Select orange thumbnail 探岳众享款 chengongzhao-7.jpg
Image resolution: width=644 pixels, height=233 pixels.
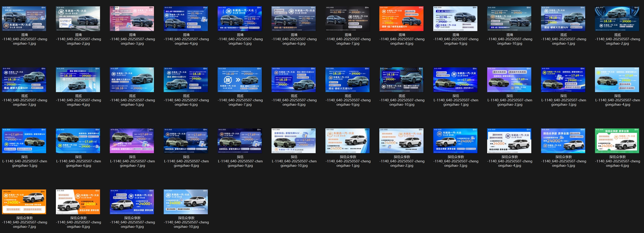[24, 202]
